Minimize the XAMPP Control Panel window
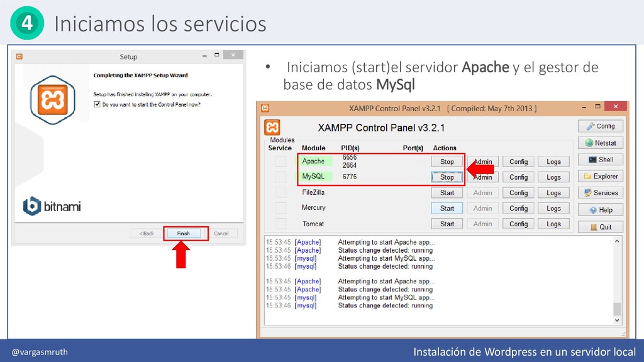Viewport: 644px width, 362px height. click(x=584, y=107)
